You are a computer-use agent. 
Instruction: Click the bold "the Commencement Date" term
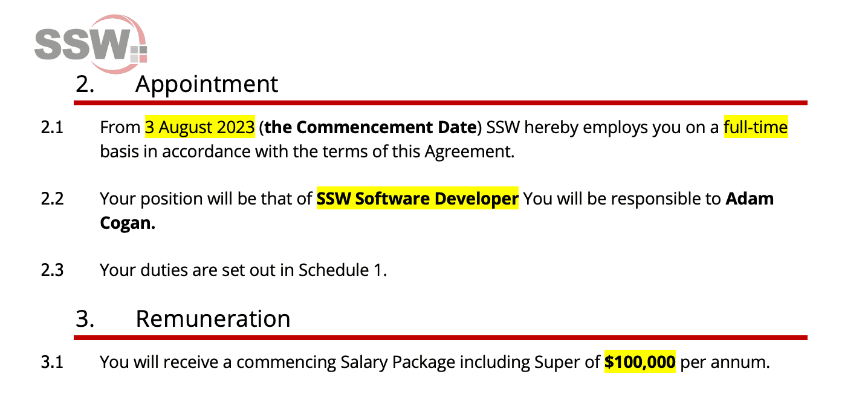point(369,128)
